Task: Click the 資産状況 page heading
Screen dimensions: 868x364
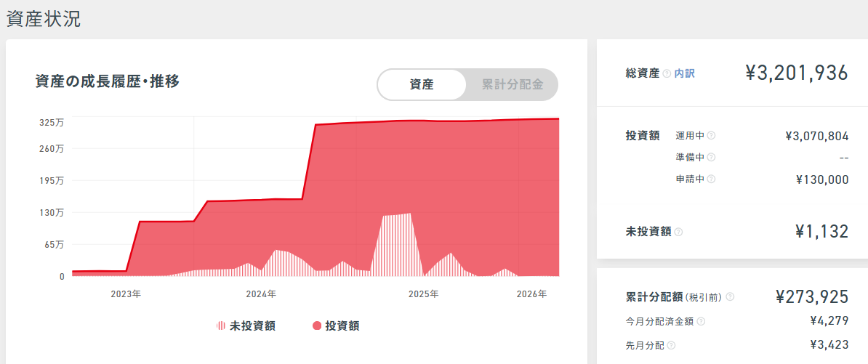Action: tap(44, 20)
